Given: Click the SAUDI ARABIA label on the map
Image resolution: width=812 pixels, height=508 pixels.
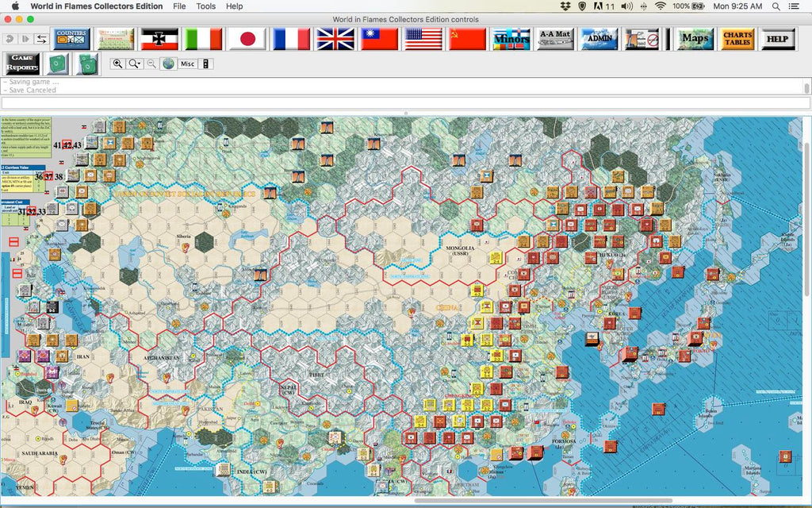Looking at the screenshot, I should pyautogui.click(x=40, y=453).
